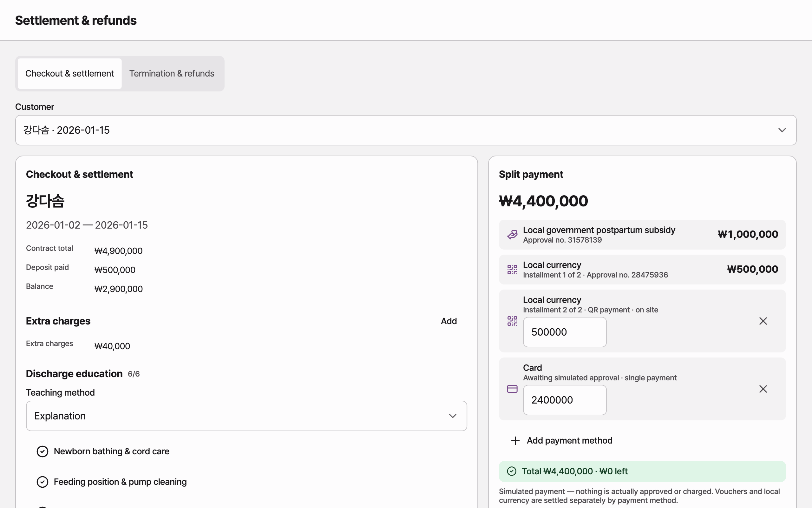This screenshot has height=508, width=812.
Task: Edit the 2400000 card amount field
Action: point(565,400)
